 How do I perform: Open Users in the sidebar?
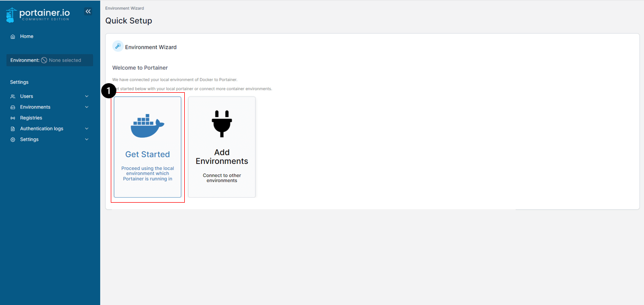(x=27, y=96)
